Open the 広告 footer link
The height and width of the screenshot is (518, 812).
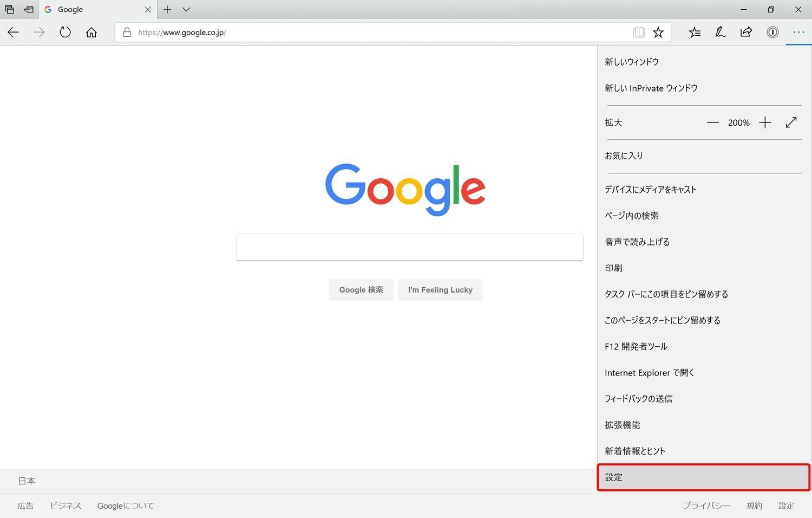[x=25, y=506]
